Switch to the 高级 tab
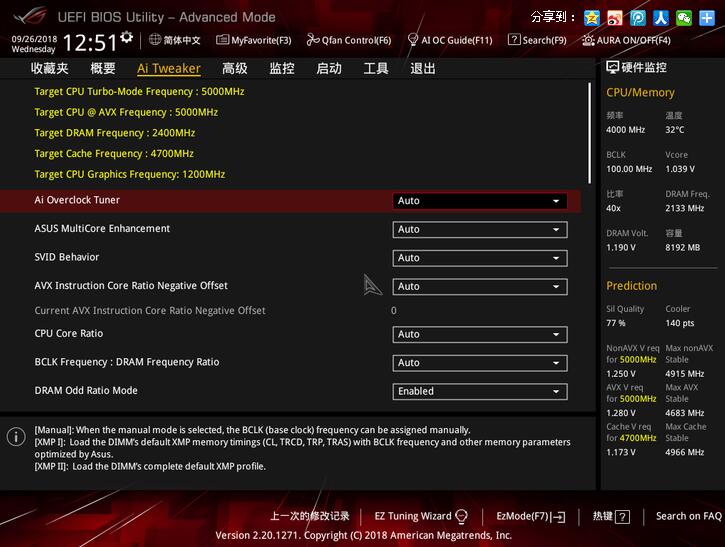The width and height of the screenshot is (725, 547). [x=234, y=68]
